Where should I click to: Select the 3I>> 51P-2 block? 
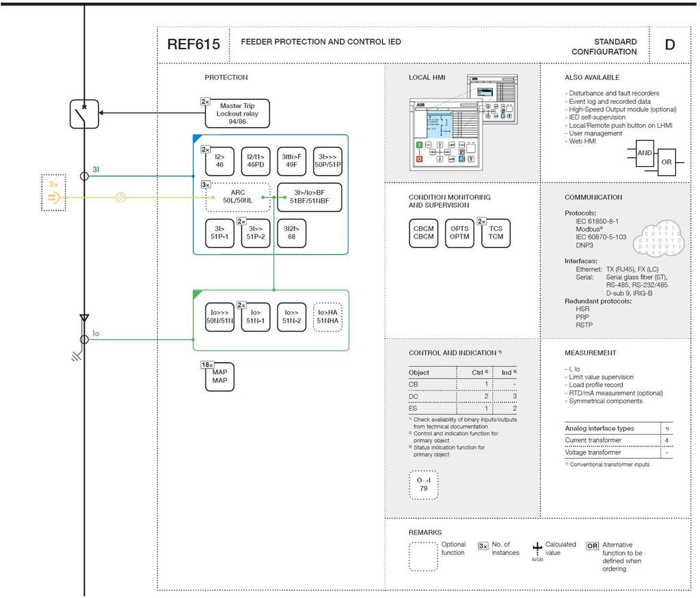256,233
